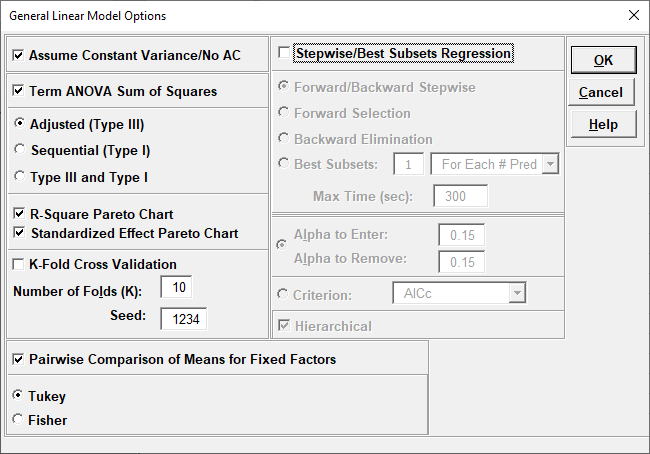
Task: Open the Help button
Action: pos(603,125)
